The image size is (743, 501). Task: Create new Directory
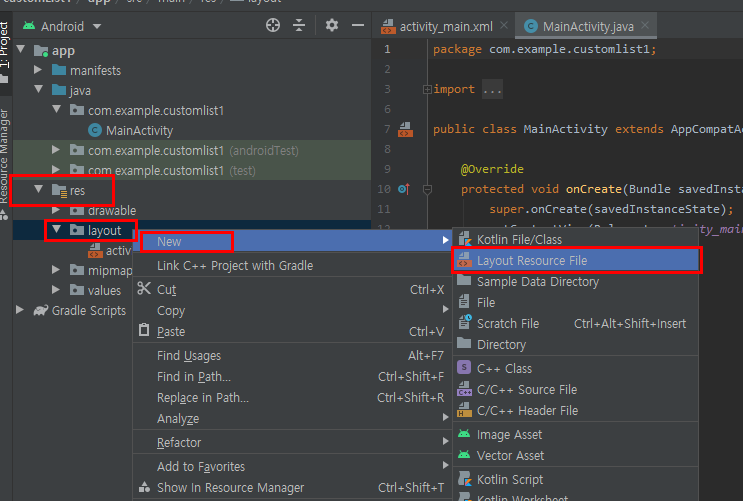tap(576, 344)
